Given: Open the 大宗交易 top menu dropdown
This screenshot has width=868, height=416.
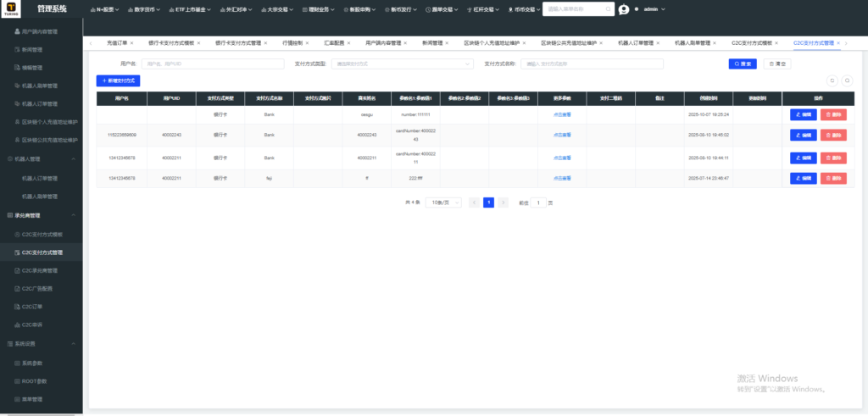Looking at the screenshot, I should (x=276, y=9).
